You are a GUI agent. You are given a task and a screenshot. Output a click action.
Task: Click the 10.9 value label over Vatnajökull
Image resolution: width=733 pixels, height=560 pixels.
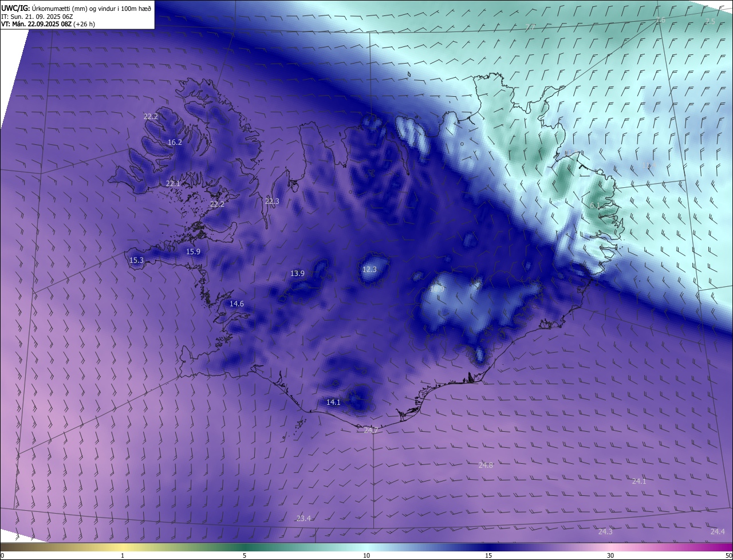[437, 289]
